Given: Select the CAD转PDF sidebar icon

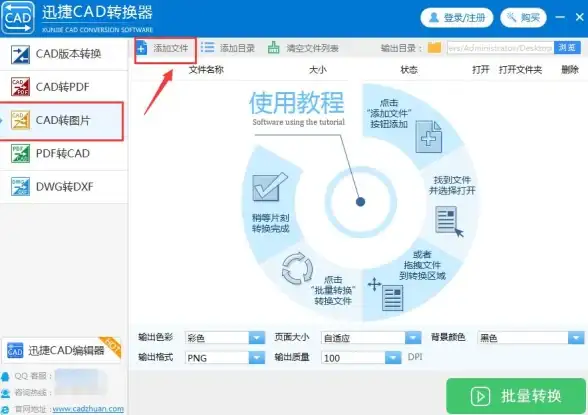Looking at the screenshot, I should [20, 87].
